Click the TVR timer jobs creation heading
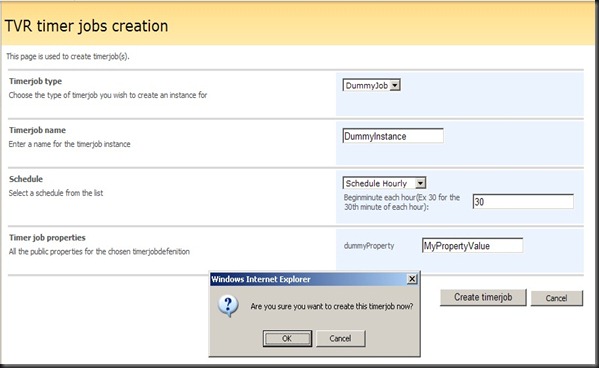This screenshot has height=368, width=599. 86,26
